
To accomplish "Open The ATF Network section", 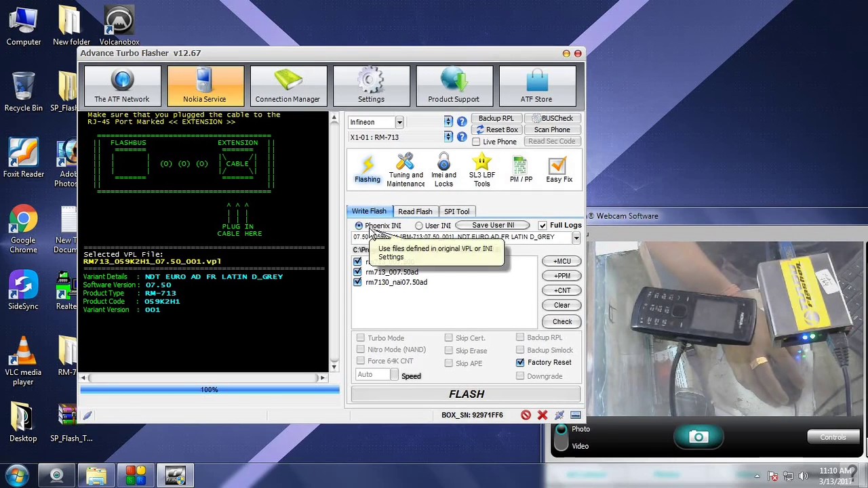I will click(x=122, y=85).
